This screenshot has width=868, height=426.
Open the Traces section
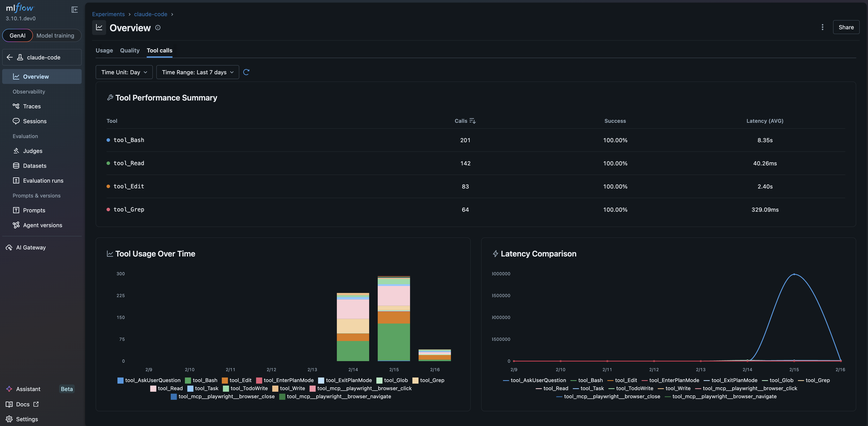pos(32,106)
